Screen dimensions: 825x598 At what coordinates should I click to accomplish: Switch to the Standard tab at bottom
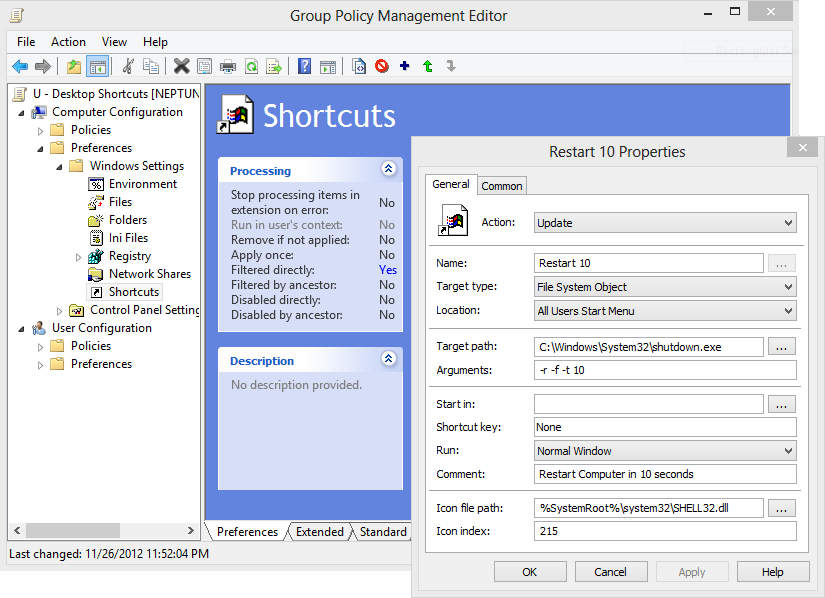(x=383, y=532)
